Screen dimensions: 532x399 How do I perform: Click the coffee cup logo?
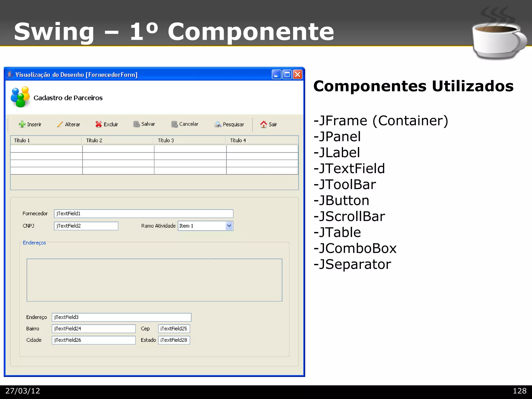pyautogui.click(x=500, y=33)
